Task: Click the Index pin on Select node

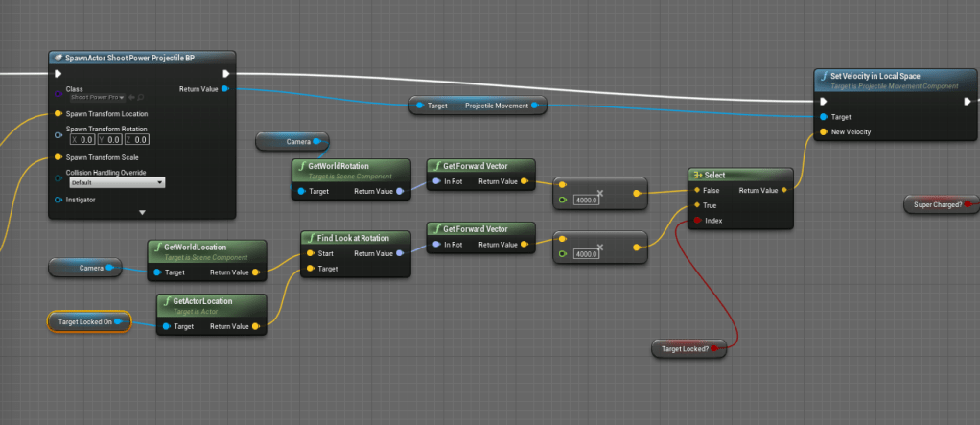Action: pyautogui.click(x=696, y=221)
